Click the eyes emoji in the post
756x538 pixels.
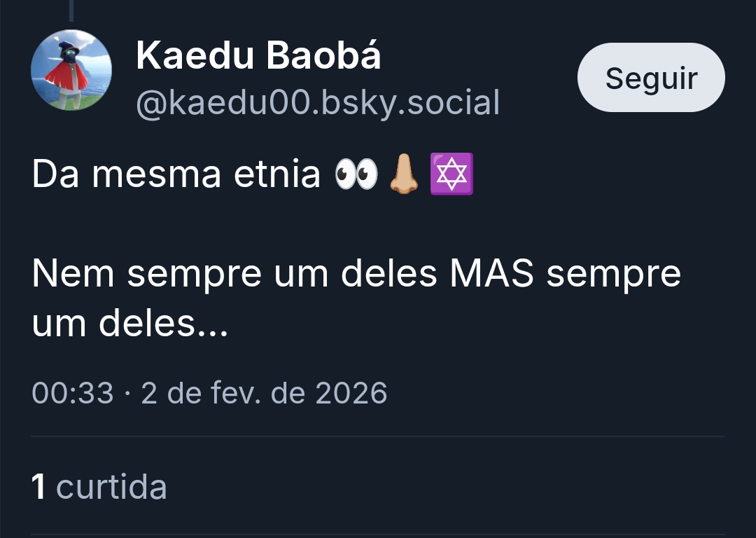[356, 175]
